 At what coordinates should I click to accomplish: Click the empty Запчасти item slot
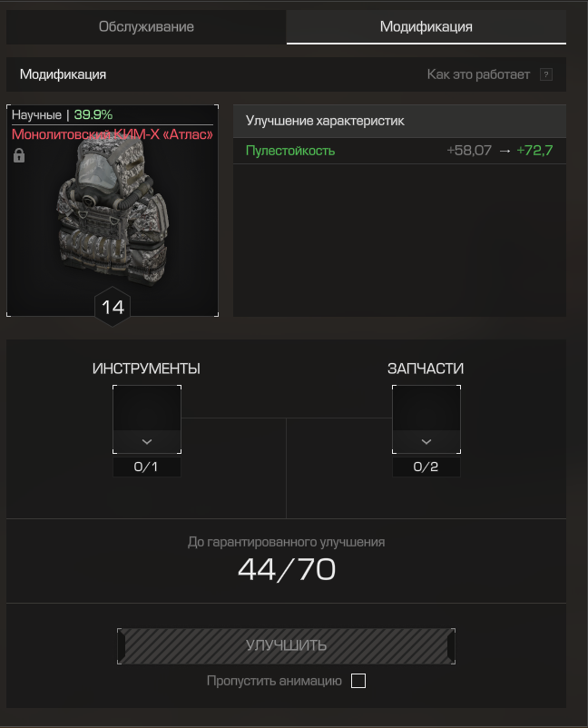[x=426, y=408]
